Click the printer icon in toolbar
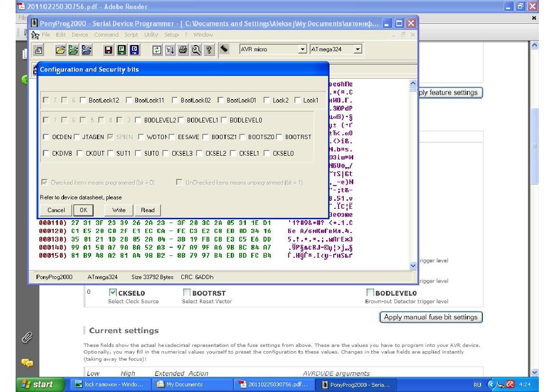Screen dimensions: 555x392 [x=183, y=50]
